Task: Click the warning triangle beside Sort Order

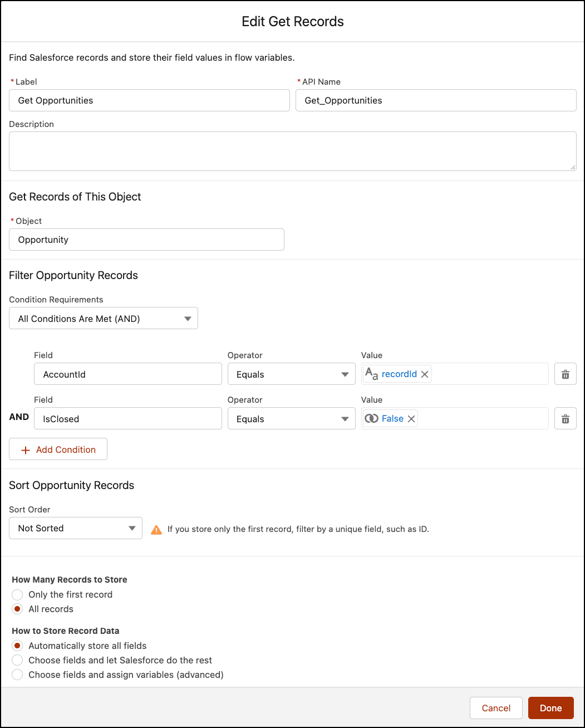Action: [x=156, y=529]
